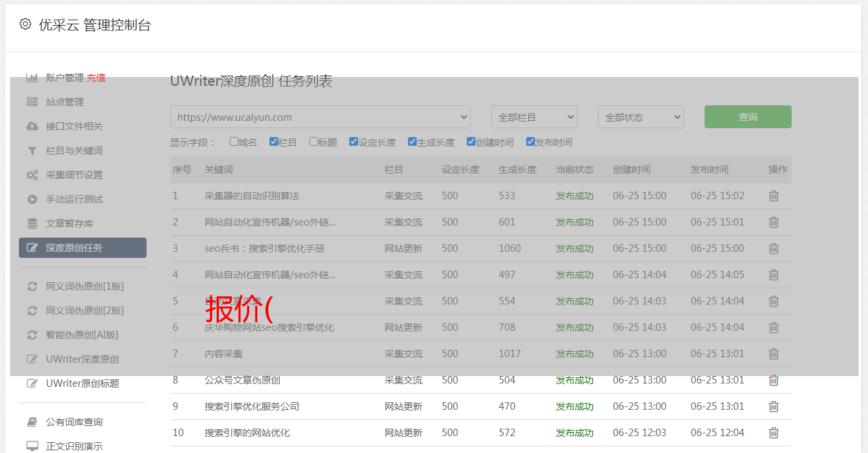The width and height of the screenshot is (868, 453).
Task: Open 采集细节设置 menu item
Action: point(74,175)
